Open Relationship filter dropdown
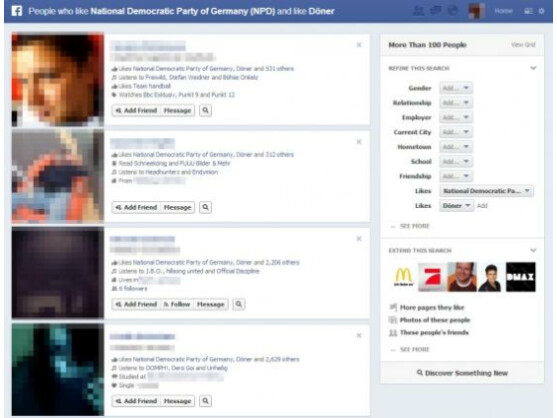 click(456, 103)
